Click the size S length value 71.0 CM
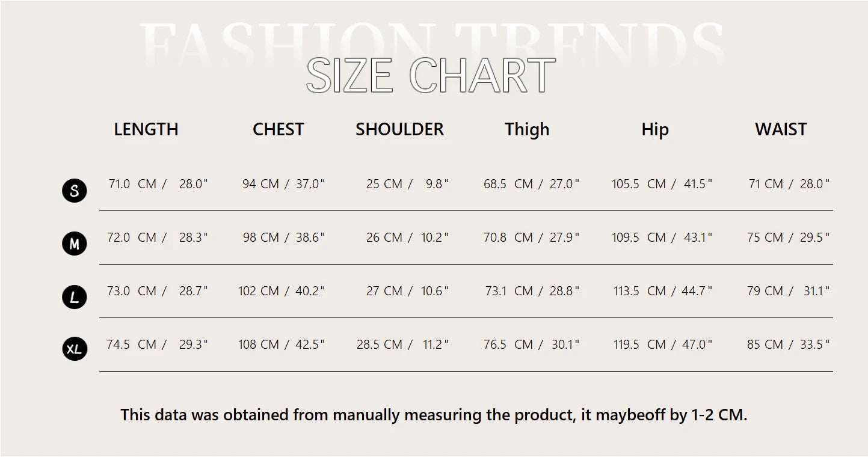Screen dimensions: 868x457 click(x=132, y=184)
